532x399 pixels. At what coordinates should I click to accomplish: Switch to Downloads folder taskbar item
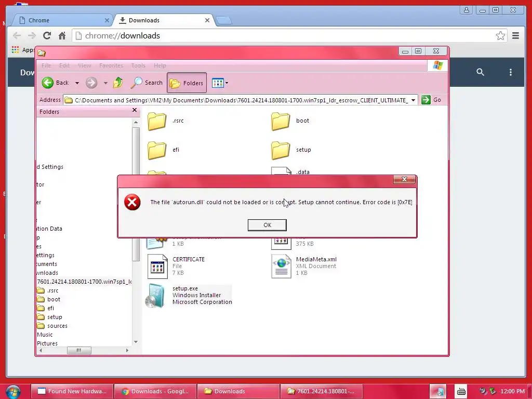[x=238, y=391]
